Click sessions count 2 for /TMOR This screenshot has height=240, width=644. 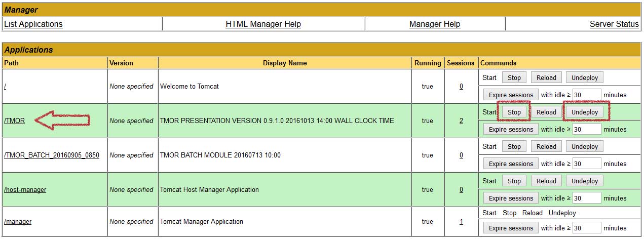(461, 121)
